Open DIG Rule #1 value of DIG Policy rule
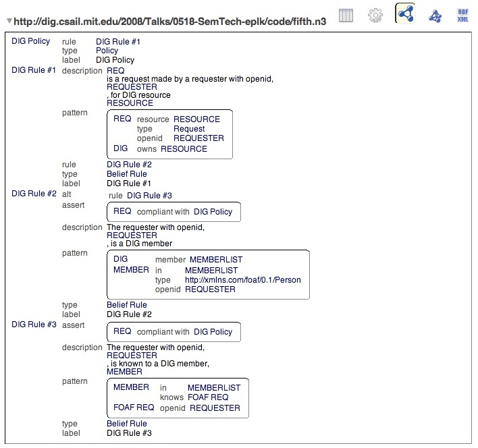 click(x=118, y=41)
